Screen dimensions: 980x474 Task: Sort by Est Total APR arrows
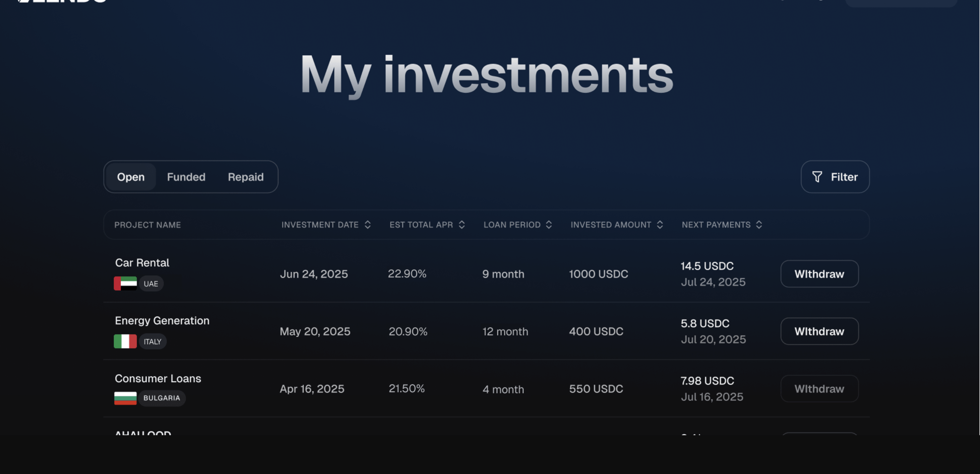click(x=462, y=225)
